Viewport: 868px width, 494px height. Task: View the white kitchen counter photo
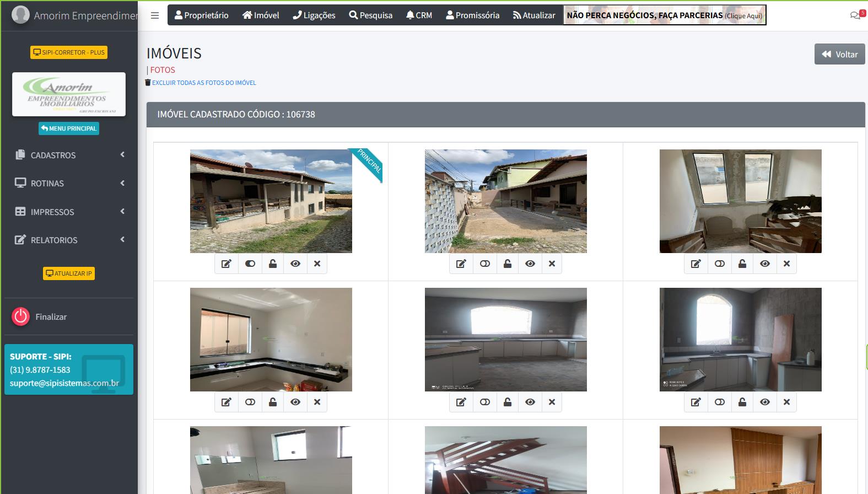[295, 402]
